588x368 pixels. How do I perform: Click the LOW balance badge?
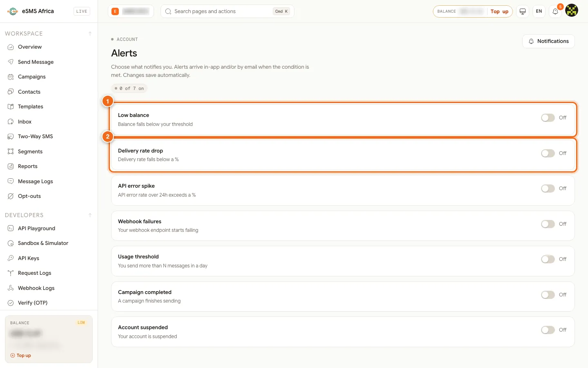click(81, 323)
